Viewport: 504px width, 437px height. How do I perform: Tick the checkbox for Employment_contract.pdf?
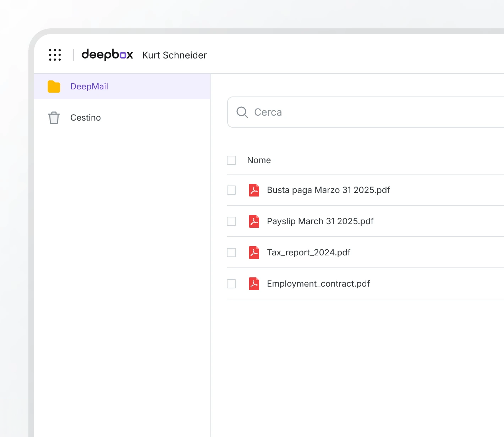(231, 284)
